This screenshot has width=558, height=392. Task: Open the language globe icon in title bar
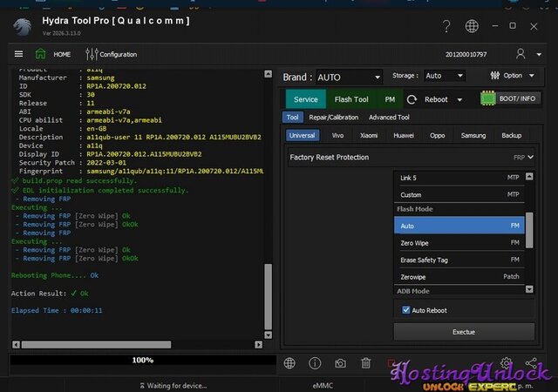click(x=472, y=26)
